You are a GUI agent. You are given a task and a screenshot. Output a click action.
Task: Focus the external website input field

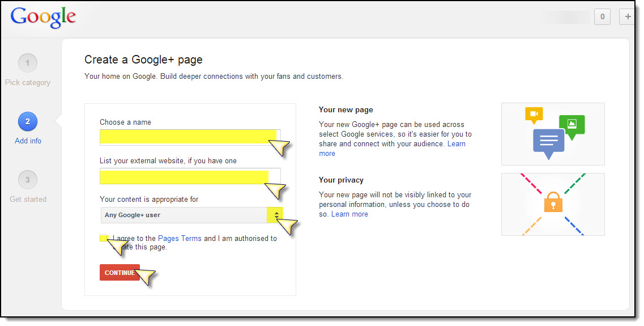click(190, 176)
